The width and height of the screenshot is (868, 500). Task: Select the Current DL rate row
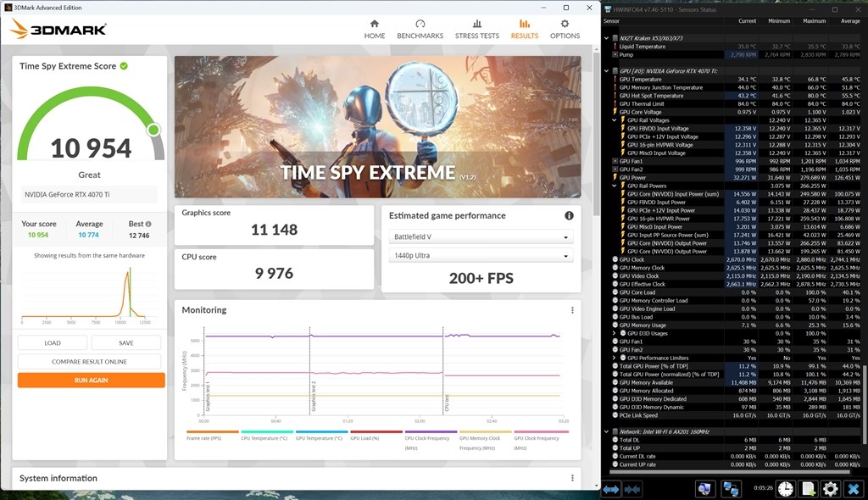(x=732, y=456)
